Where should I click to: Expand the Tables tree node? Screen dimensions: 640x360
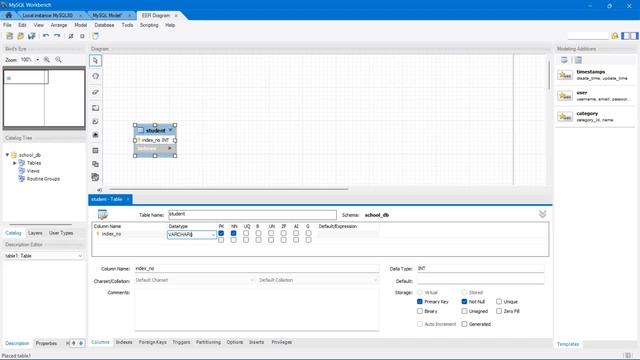click(x=15, y=163)
